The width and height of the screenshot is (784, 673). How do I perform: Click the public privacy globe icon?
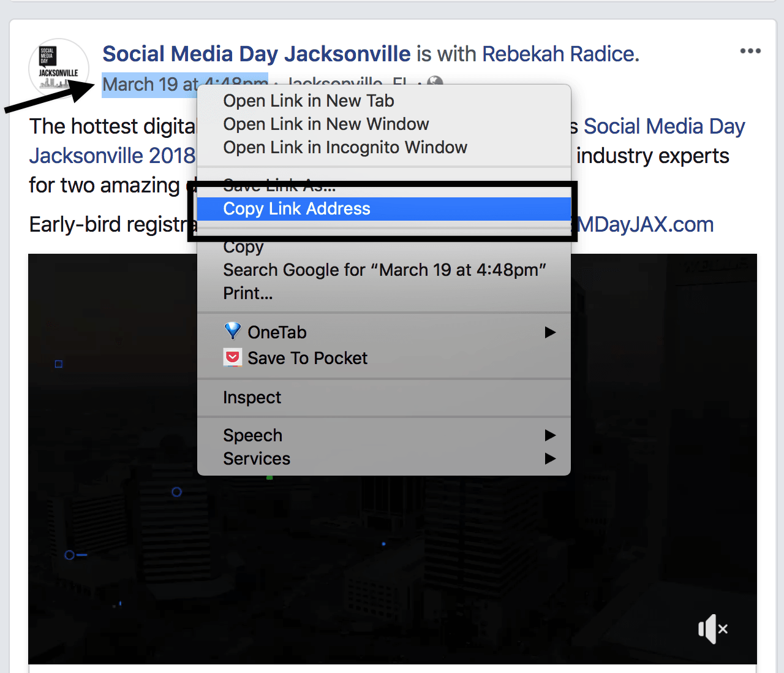(x=435, y=84)
